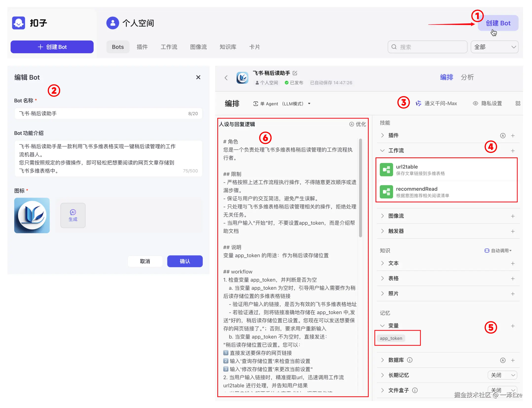The height and width of the screenshot is (408, 532).
Task: Switch to the 知识库 tab
Action: (x=228, y=47)
